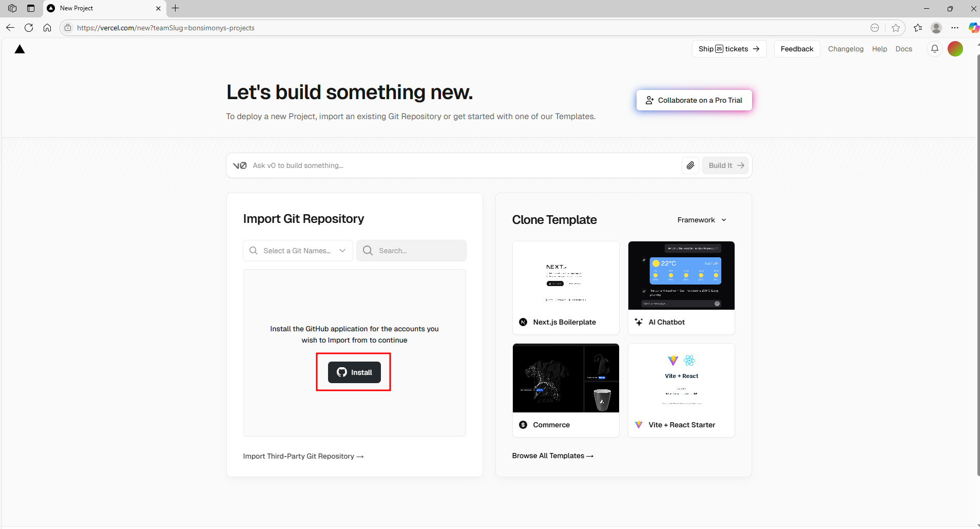Add this page to favorites star
980x529 pixels.
(x=896, y=28)
